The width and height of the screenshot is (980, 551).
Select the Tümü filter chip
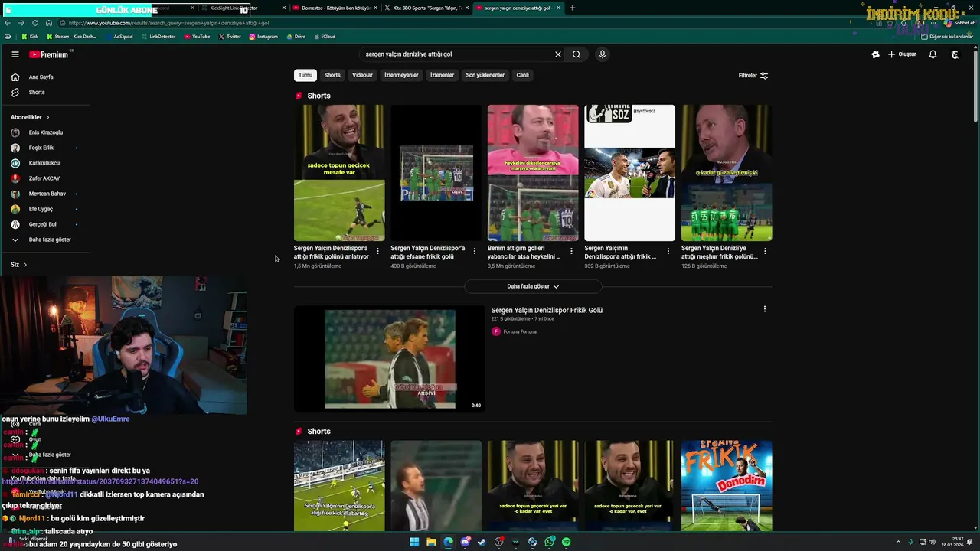[305, 75]
